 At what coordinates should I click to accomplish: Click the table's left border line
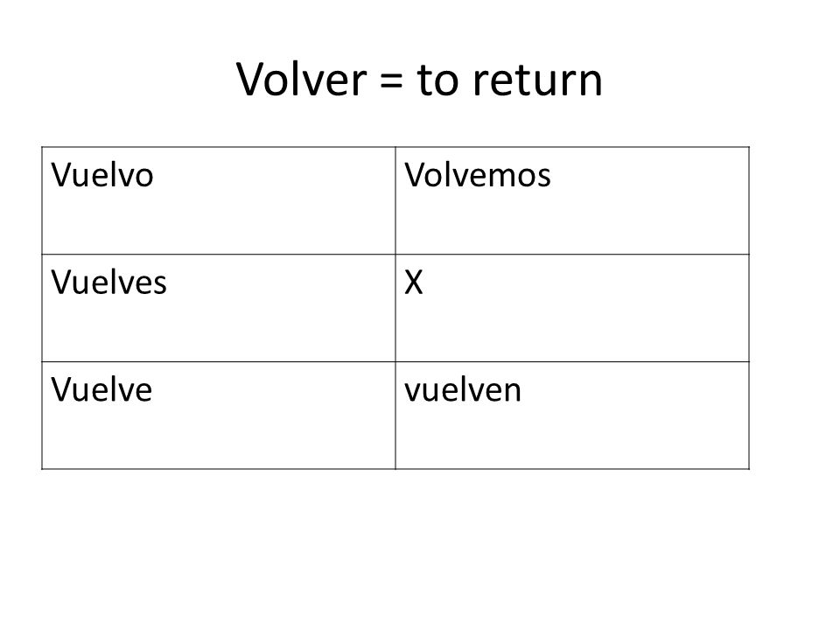pos(42,308)
